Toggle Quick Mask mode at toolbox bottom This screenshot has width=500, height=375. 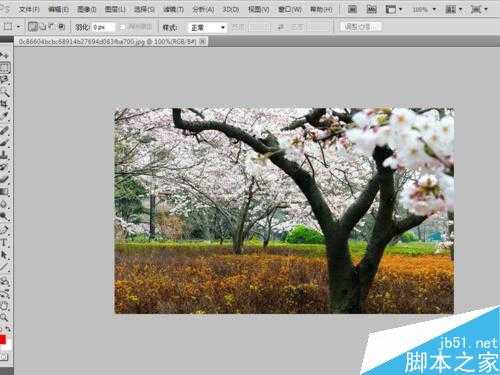pos(4,357)
